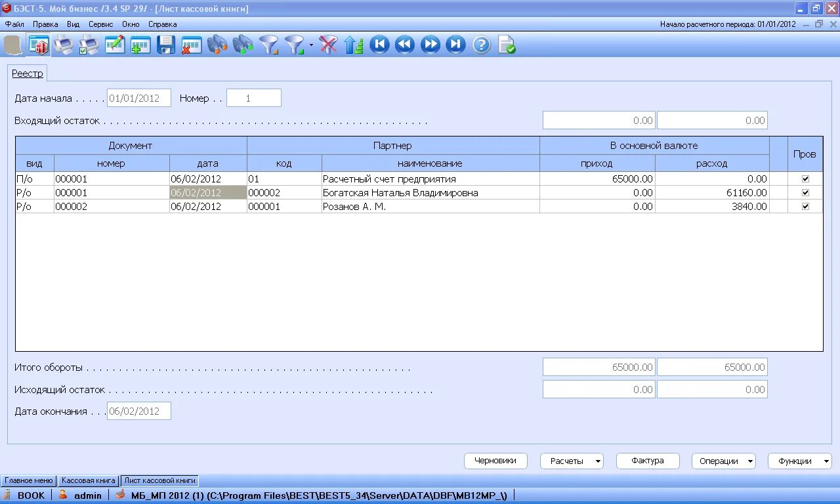Go to the last record with the toolbar icon
Image resolution: width=840 pixels, height=504 pixels.
(455, 45)
